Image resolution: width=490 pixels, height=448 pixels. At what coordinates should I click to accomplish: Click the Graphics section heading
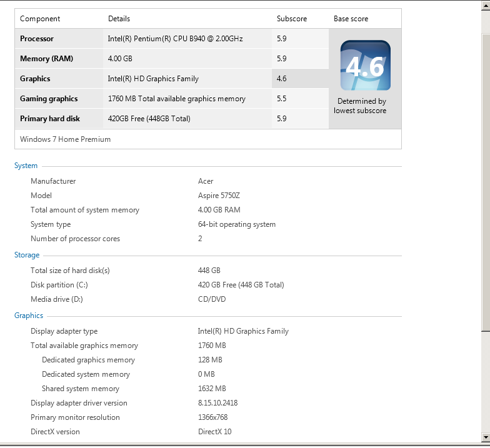pyautogui.click(x=29, y=316)
